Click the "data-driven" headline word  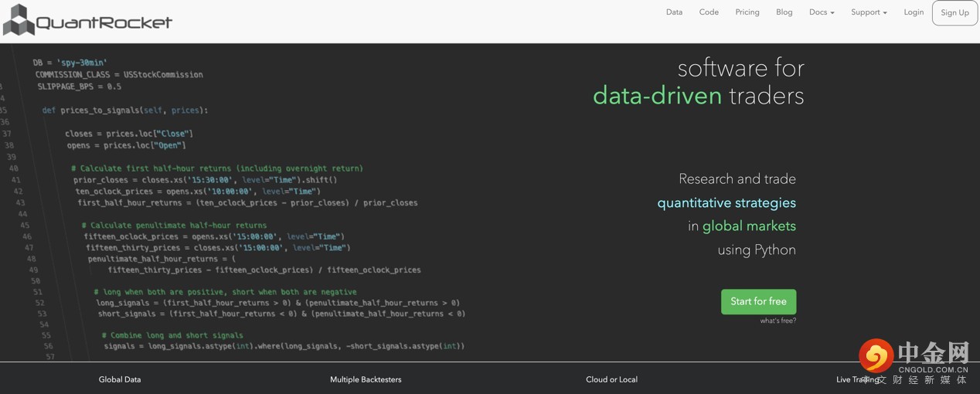(x=657, y=96)
